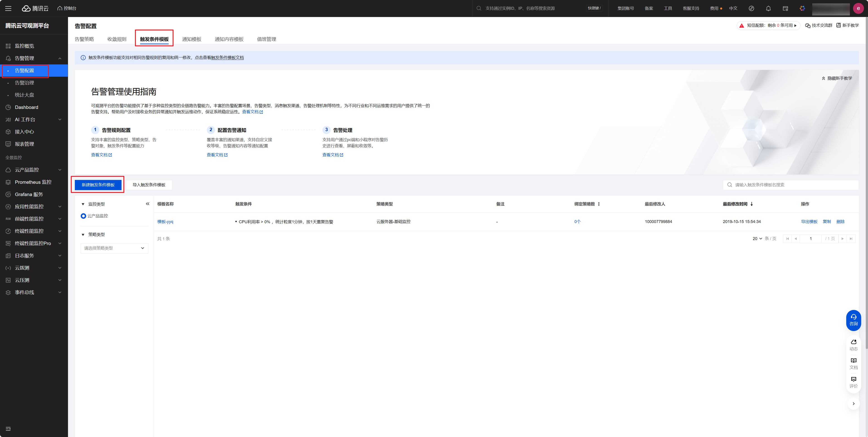The image size is (868, 437).
Task: Open 备案 in the top bar
Action: (x=649, y=8)
